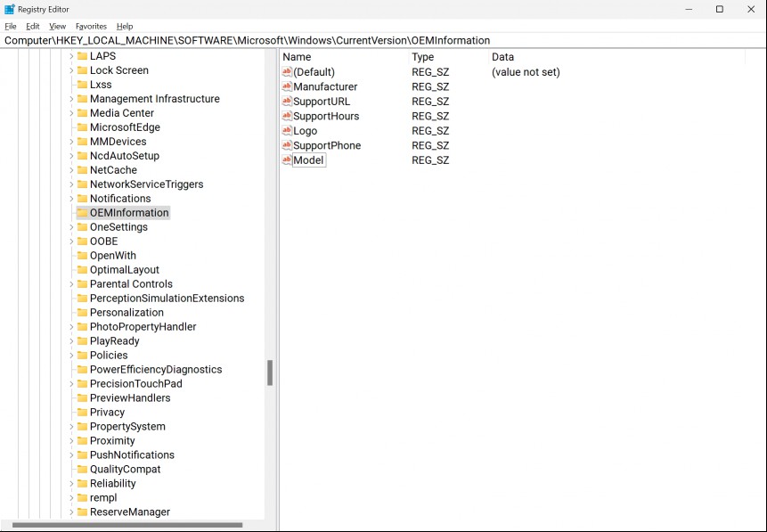Open the Favorites menu
Image resolution: width=767 pixels, height=532 pixels.
coord(91,27)
